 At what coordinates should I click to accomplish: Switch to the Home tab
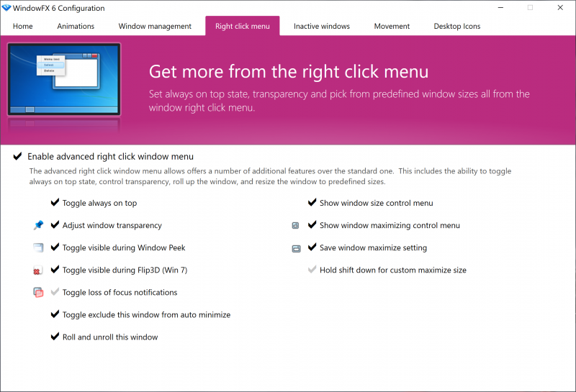(x=23, y=26)
